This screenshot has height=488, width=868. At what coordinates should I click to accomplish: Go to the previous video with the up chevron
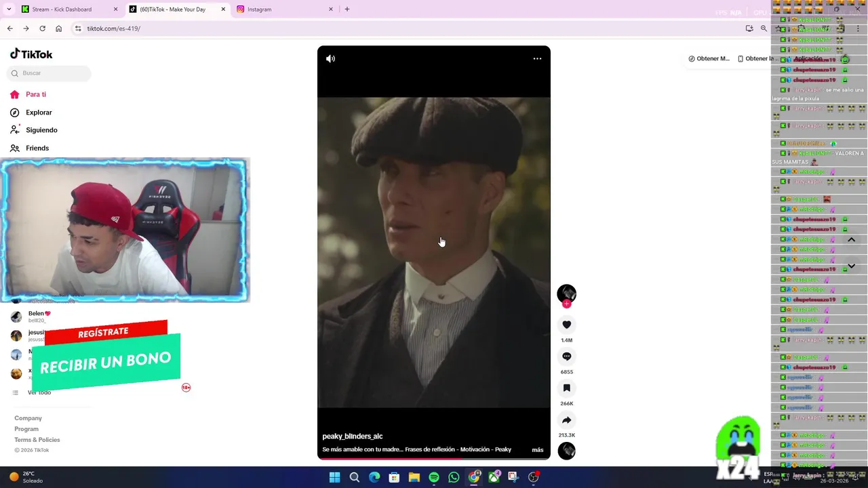point(851,240)
